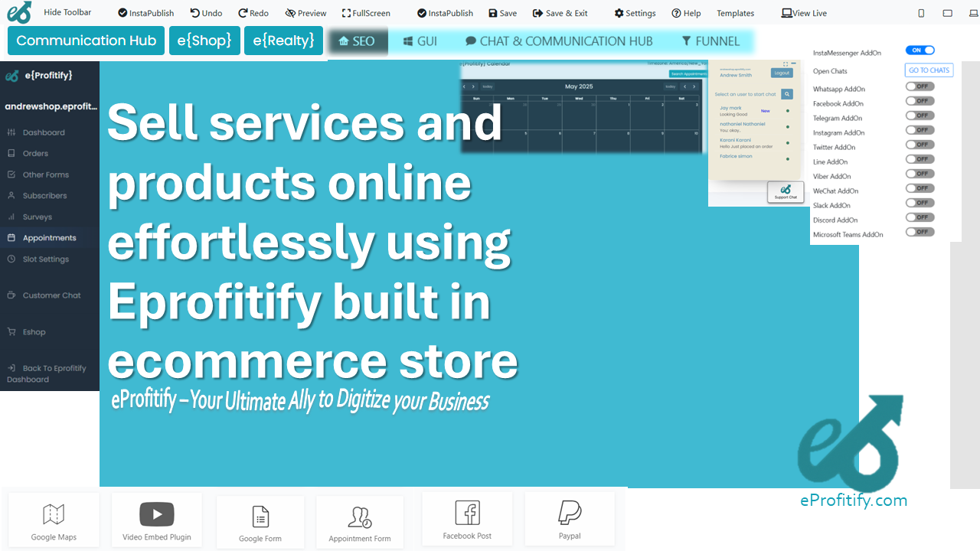Open Preview with the eye icon
Image resolution: width=980 pixels, height=551 pixels.
point(305,13)
